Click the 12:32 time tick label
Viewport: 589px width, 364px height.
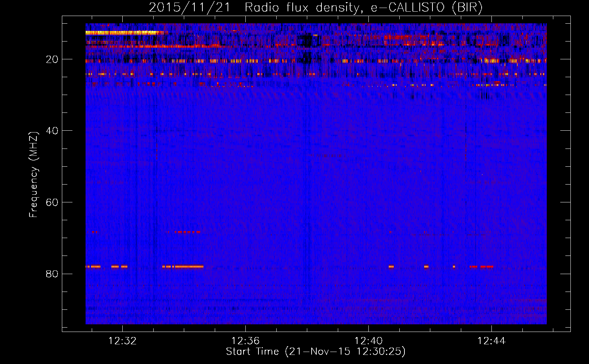point(123,341)
